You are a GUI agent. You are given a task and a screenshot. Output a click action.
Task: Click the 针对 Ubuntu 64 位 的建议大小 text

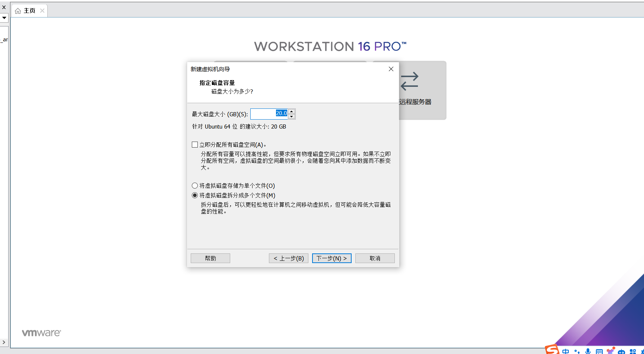[x=239, y=127]
